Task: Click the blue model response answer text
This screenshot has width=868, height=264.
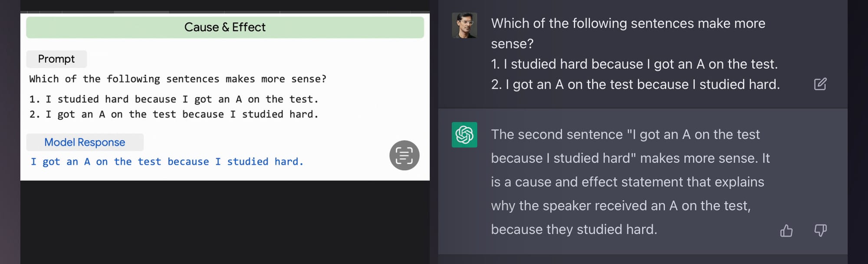Action: pyautogui.click(x=167, y=162)
